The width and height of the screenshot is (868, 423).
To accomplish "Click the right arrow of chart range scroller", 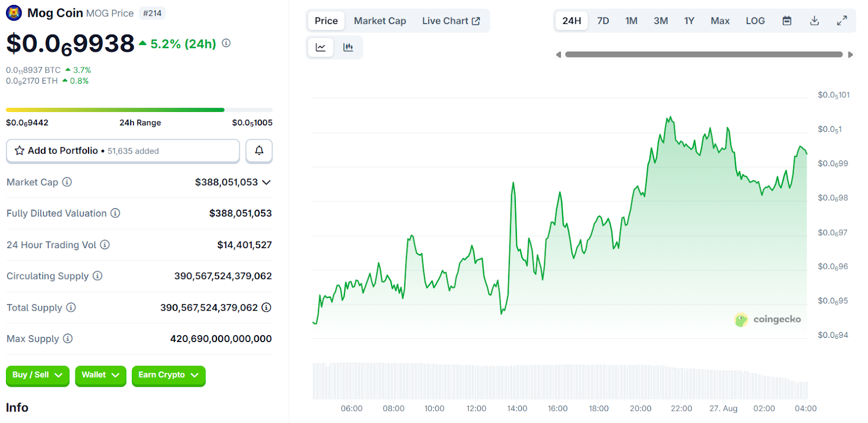I will [x=851, y=54].
